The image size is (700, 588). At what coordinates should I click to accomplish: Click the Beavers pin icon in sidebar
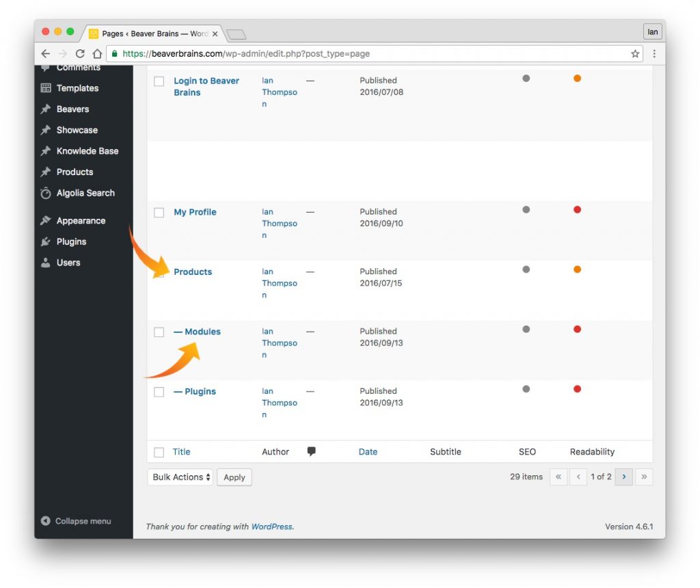point(46,109)
